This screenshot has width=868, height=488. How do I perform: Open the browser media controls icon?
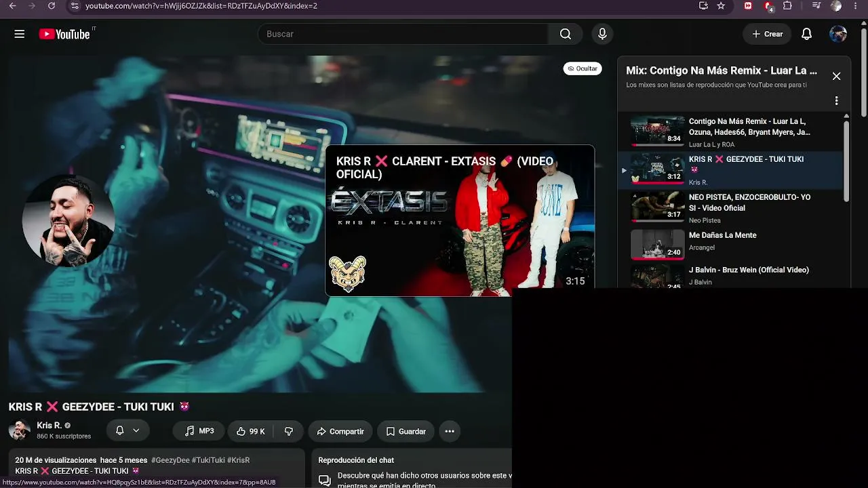(x=816, y=6)
